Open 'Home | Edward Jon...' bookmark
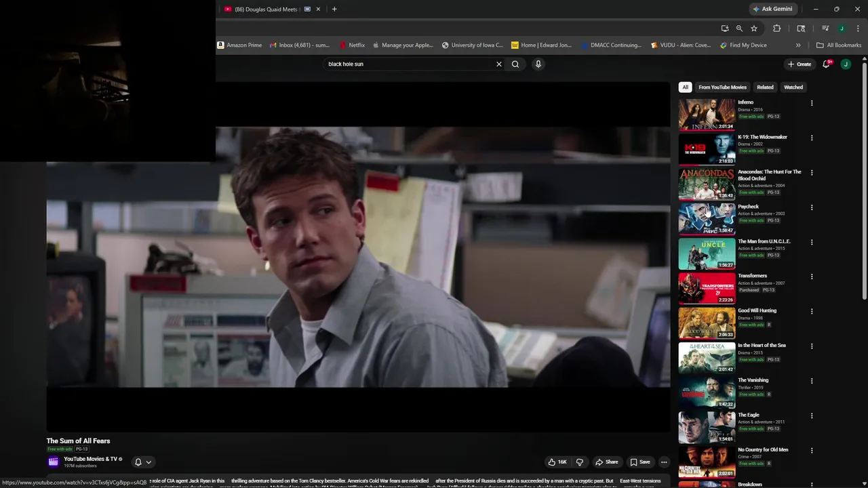 pos(541,45)
